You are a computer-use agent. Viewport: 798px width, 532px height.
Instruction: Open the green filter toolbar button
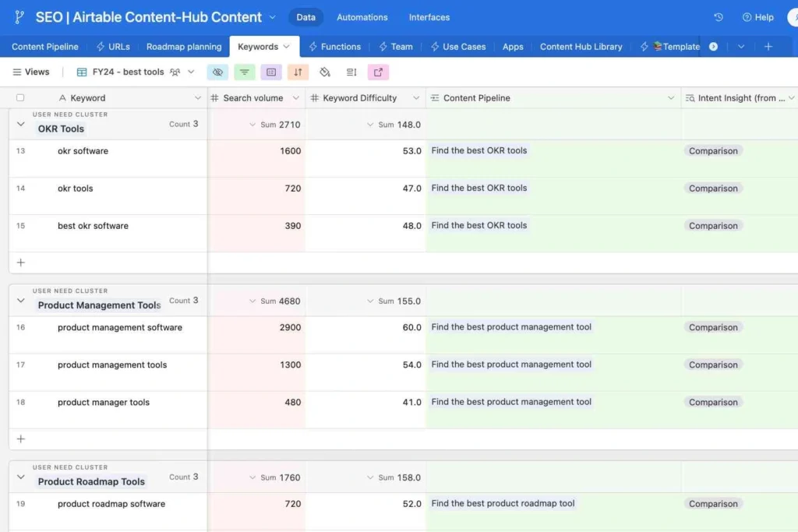[244, 72]
